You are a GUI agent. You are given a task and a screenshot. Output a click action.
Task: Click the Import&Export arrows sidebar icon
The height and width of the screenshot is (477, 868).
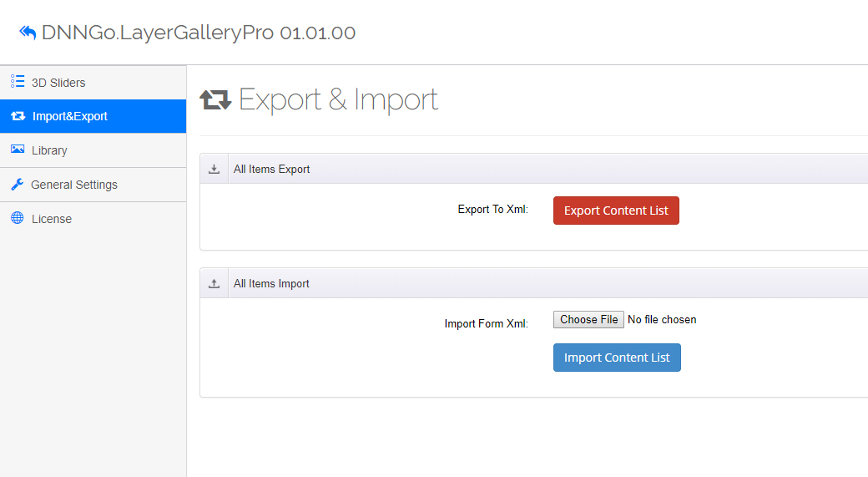pos(18,116)
